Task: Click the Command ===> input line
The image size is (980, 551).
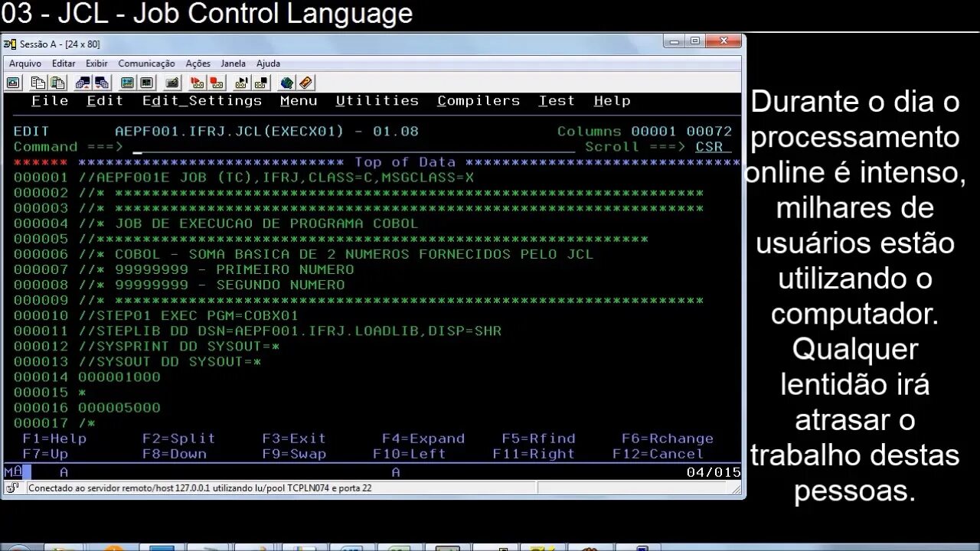Action: [354, 147]
